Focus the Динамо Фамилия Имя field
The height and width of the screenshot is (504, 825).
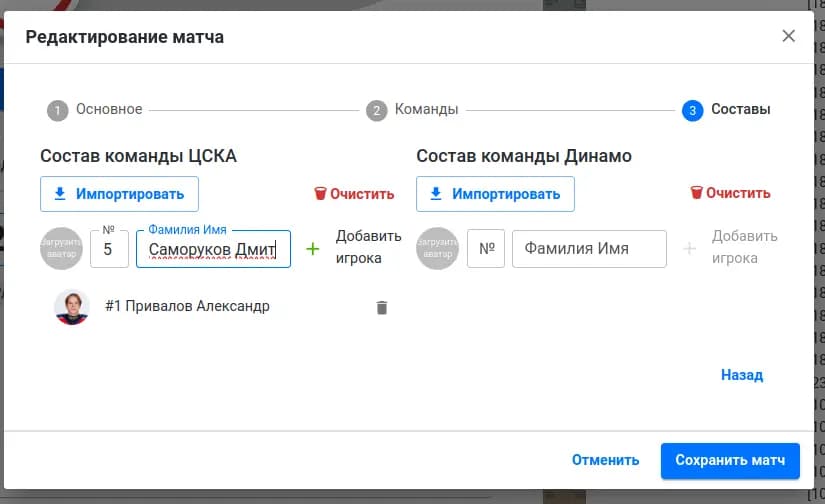click(x=589, y=248)
